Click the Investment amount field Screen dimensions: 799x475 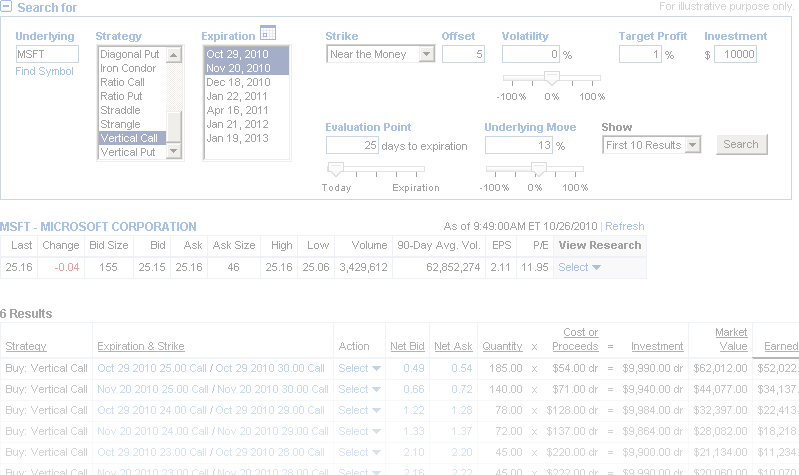(x=733, y=54)
